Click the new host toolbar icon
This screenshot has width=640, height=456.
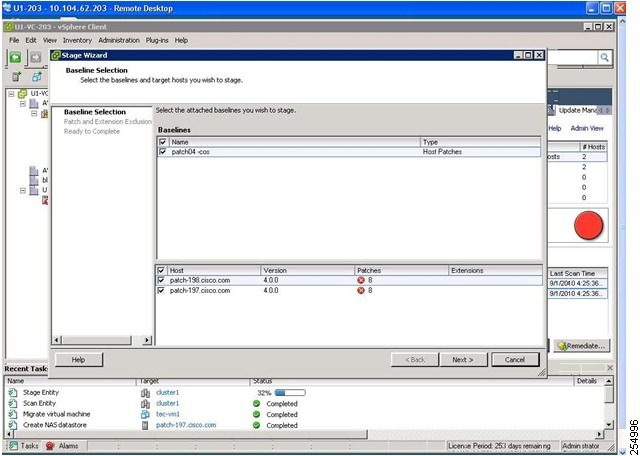click(16, 76)
